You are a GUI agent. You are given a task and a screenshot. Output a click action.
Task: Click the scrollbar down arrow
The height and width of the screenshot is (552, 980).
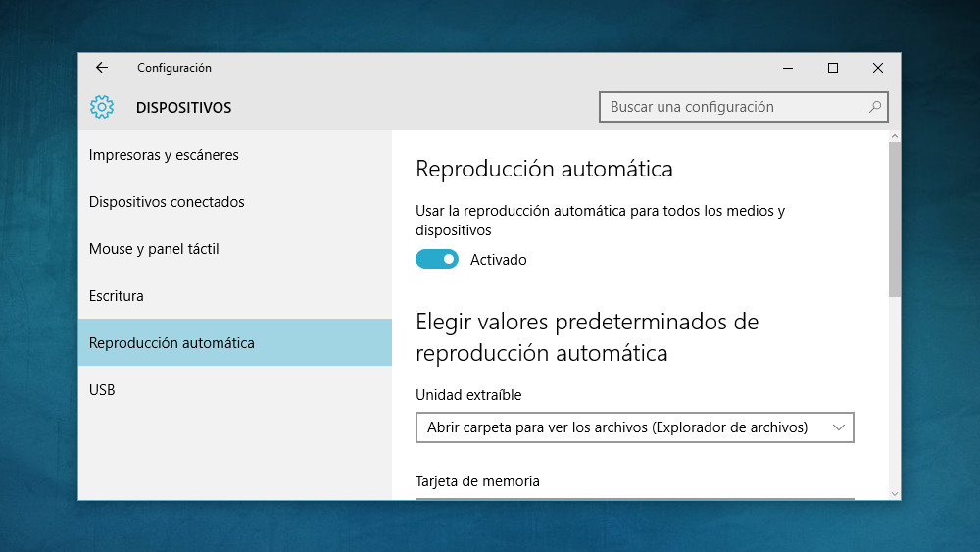point(895,494)
